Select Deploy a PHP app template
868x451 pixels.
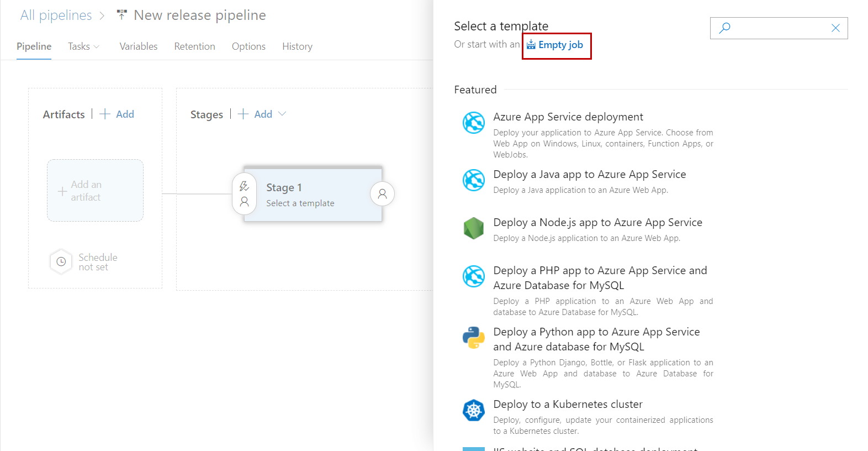point(600,277)
